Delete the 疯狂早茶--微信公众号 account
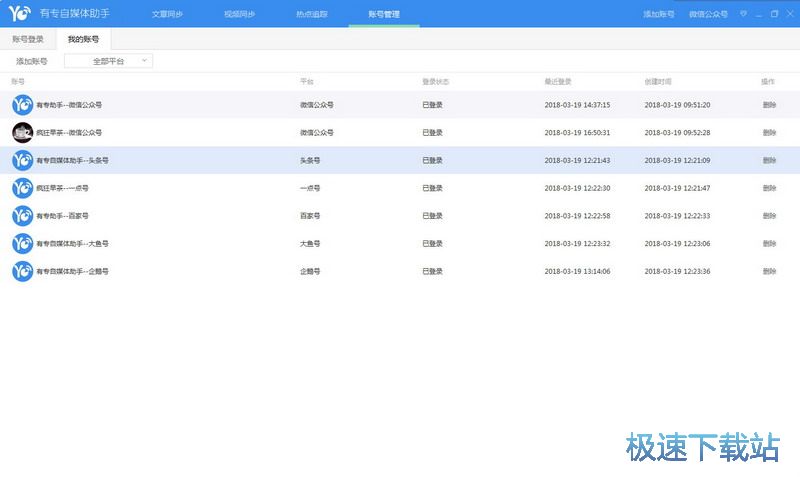This screenshot has height=477, width=800. pos(769,133)
